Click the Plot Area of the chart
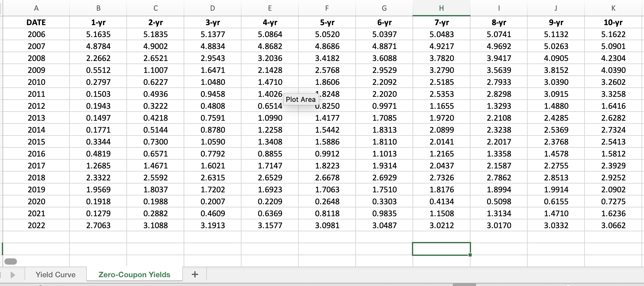644x286 pixels. click(x=301, y=99)
